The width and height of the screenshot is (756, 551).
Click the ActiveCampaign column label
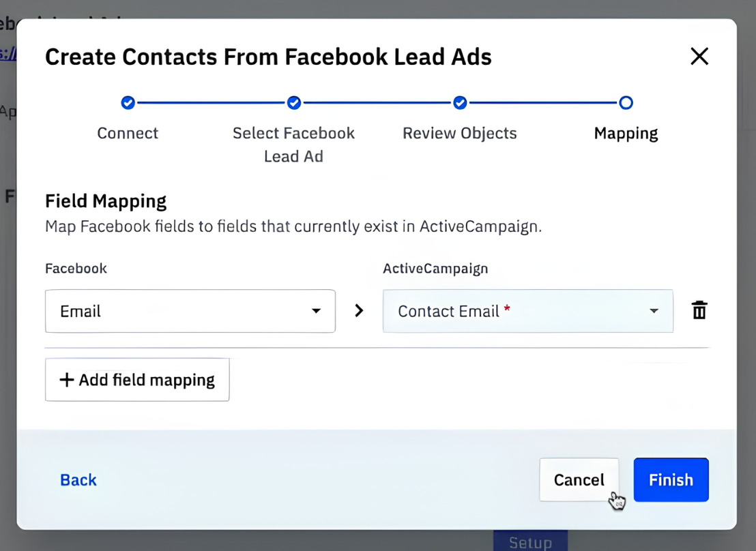[x=435, y=269]
